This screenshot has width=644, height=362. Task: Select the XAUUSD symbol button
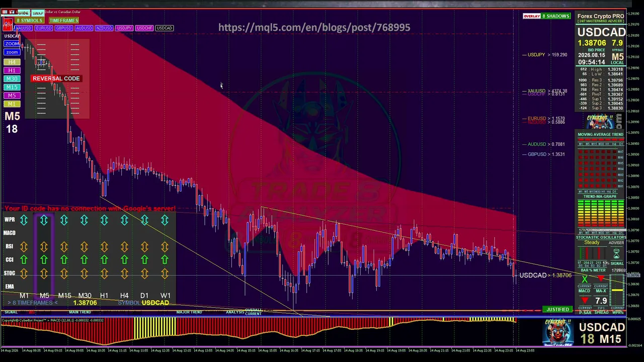click(23, 28)
